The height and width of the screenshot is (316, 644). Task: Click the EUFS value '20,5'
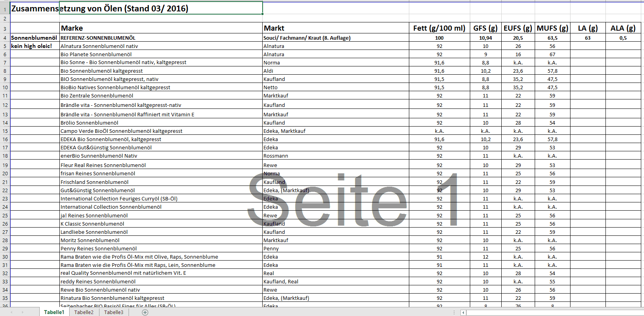click(518, 38)
